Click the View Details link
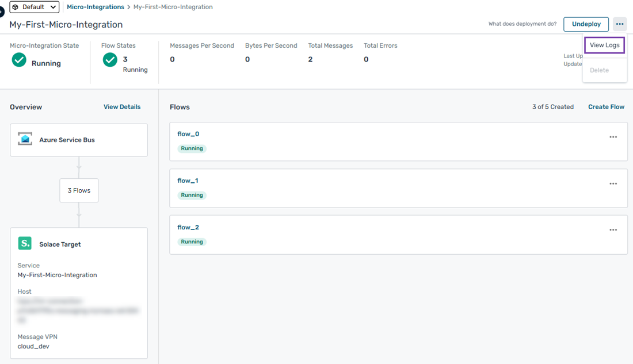 (122, 107)
